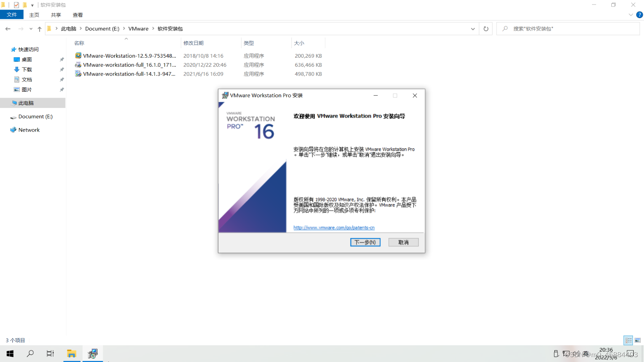Screen dimensions: 644x362
Task: Click VMware breadcrumb segment
Action: click(138, 28)
